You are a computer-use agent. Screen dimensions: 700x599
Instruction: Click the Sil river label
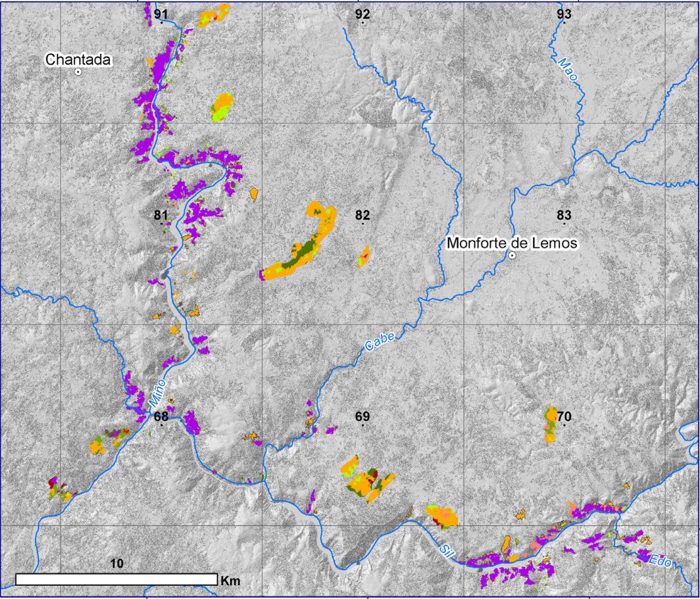click(446, 550)
